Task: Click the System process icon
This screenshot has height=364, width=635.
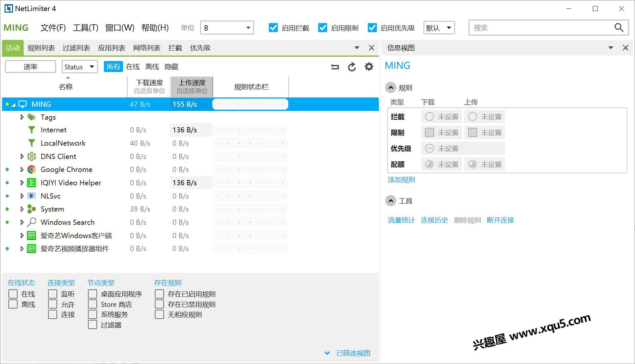Action: click(31, 209)
